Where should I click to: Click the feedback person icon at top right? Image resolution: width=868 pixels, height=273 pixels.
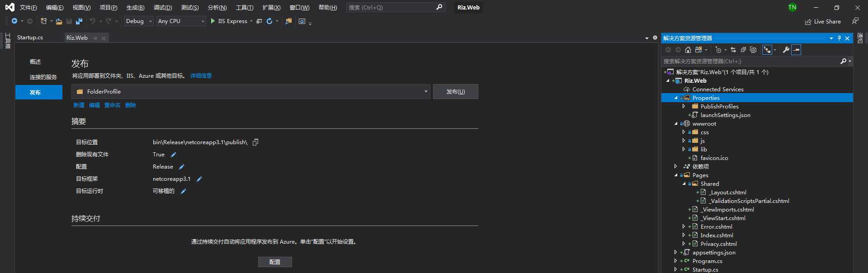point(855,21)
